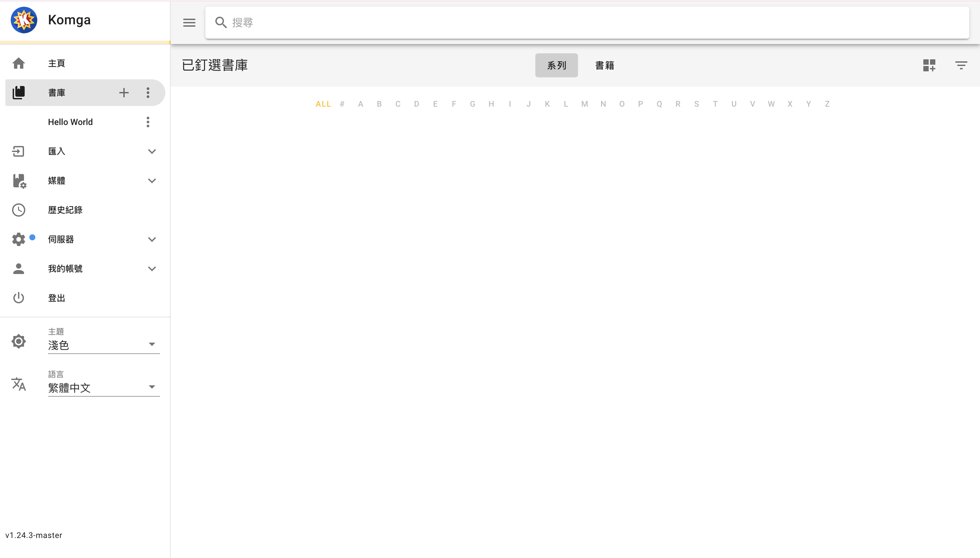Select the Hello World library

[70, 122]
